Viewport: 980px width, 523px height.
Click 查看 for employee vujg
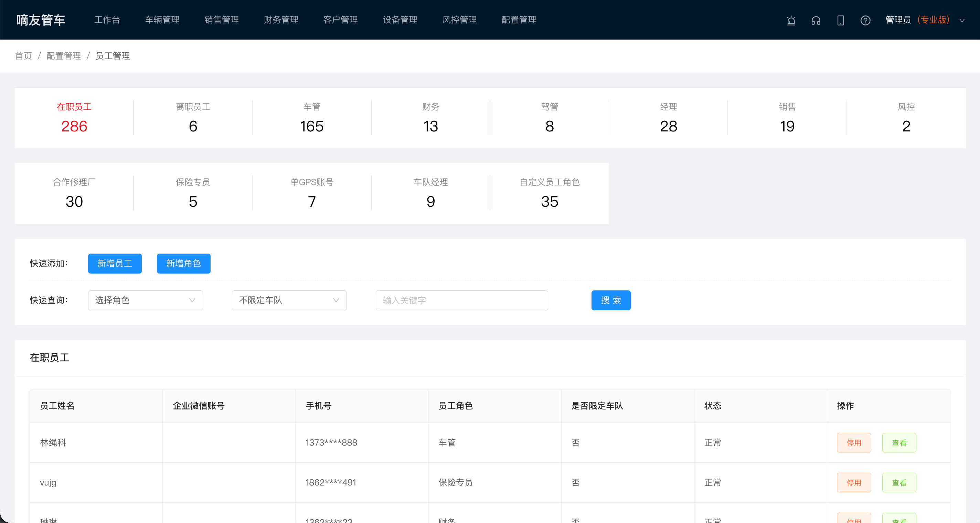[x=899, y=483]
